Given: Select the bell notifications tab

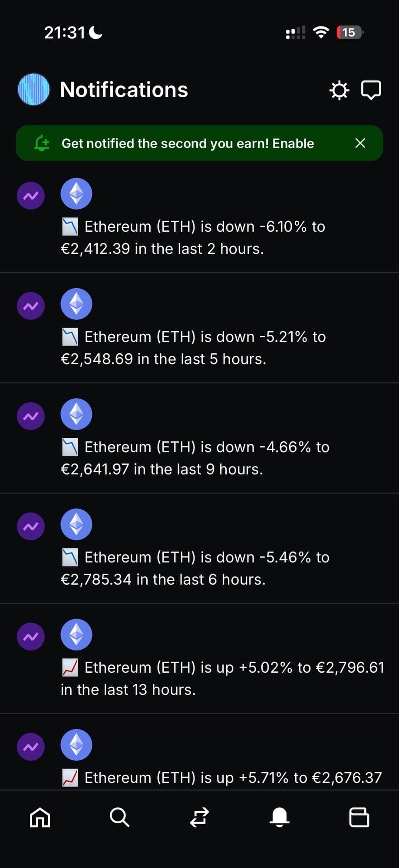Looking at the screenshot, I should coord(280,818).
